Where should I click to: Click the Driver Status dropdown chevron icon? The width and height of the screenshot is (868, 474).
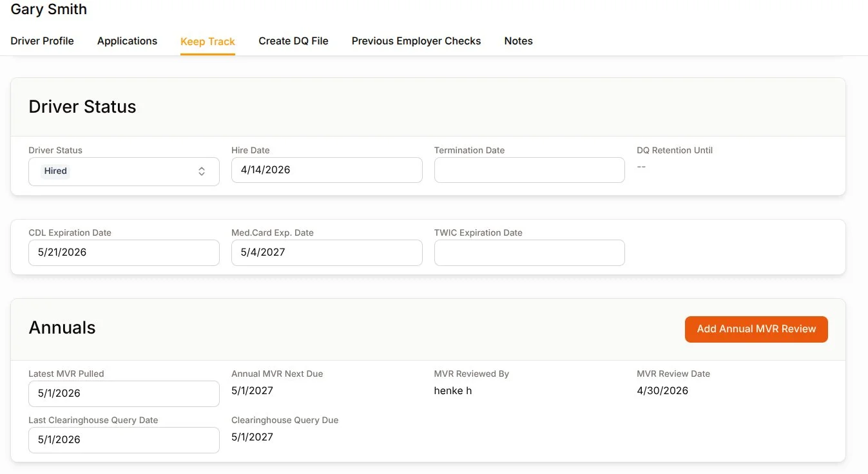pyautogui.click(x=202, y=171)
